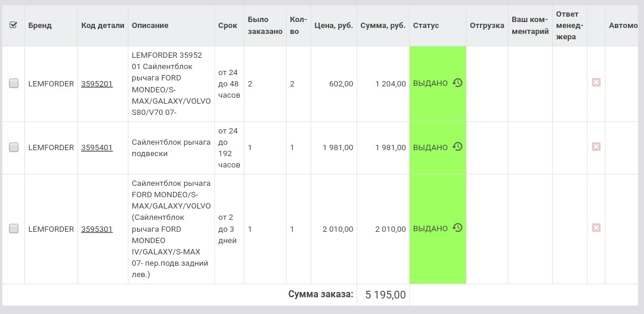
Task: Click the Статус column header
Action: pyautogui.click(x=426, y=26)
